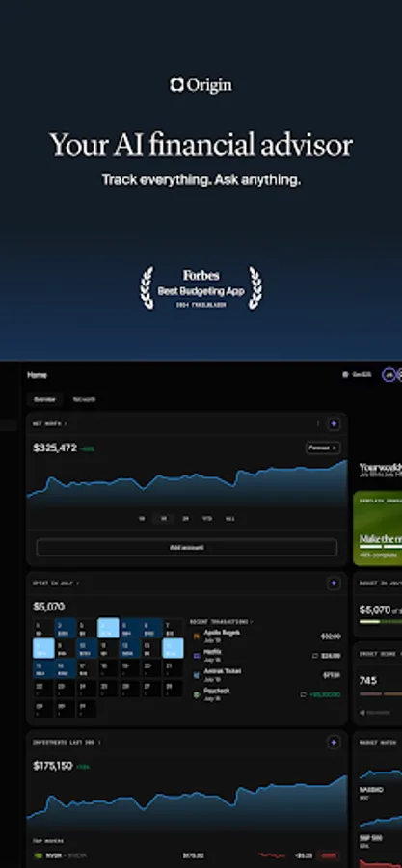Click the Paycheck merchant icon
This screenshot has height=868, width=402.
click(x=197, y=694)
